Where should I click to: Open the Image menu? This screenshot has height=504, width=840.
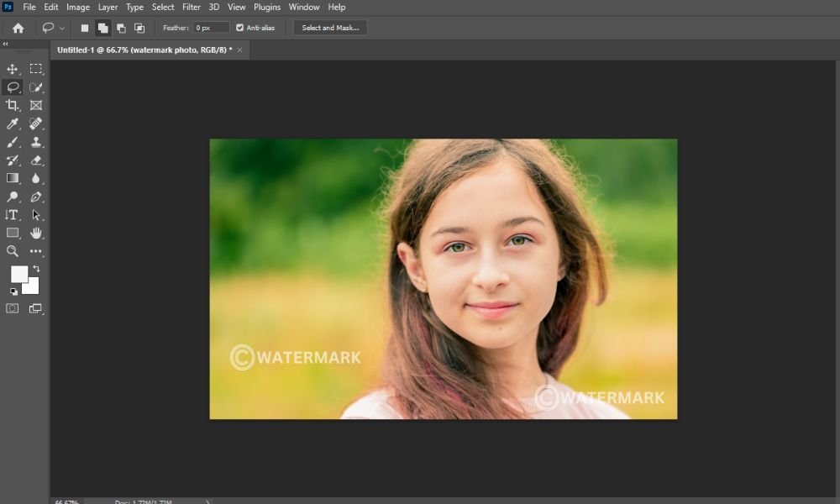click(x=77, y=7)
